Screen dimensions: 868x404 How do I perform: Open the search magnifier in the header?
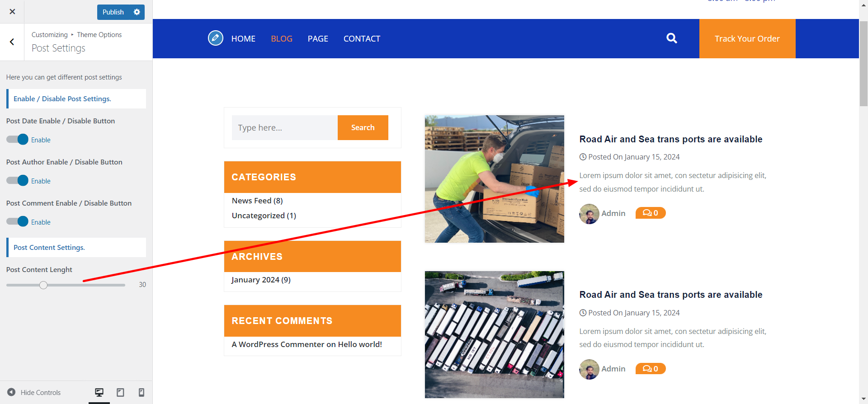[x=672, y=38]
